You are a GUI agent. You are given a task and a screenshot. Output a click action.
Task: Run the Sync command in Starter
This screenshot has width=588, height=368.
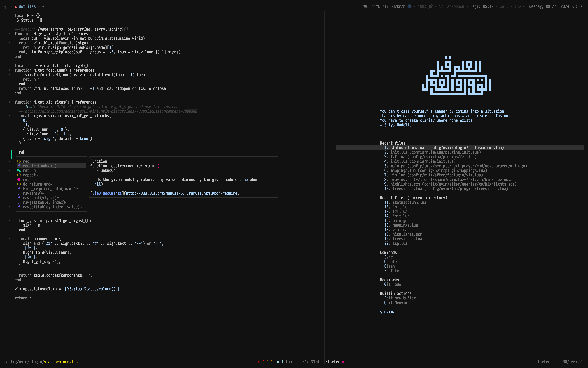pyautogui.click(x=388, y=257)
